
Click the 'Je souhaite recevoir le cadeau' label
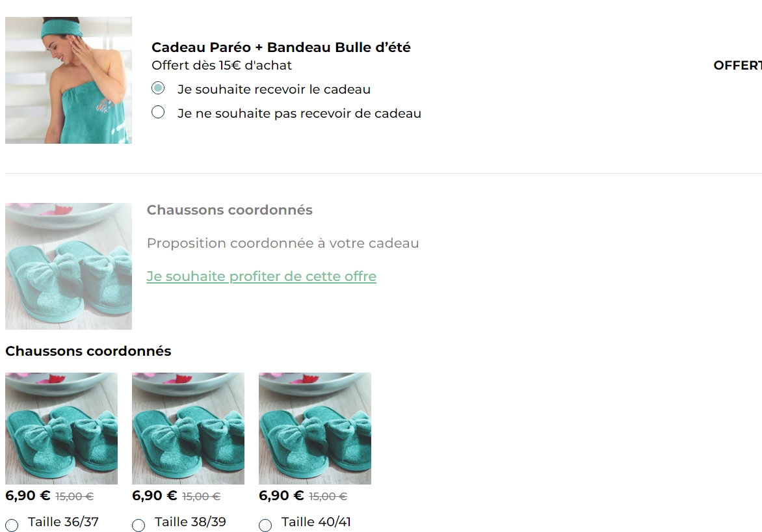(x=274, y=90)
